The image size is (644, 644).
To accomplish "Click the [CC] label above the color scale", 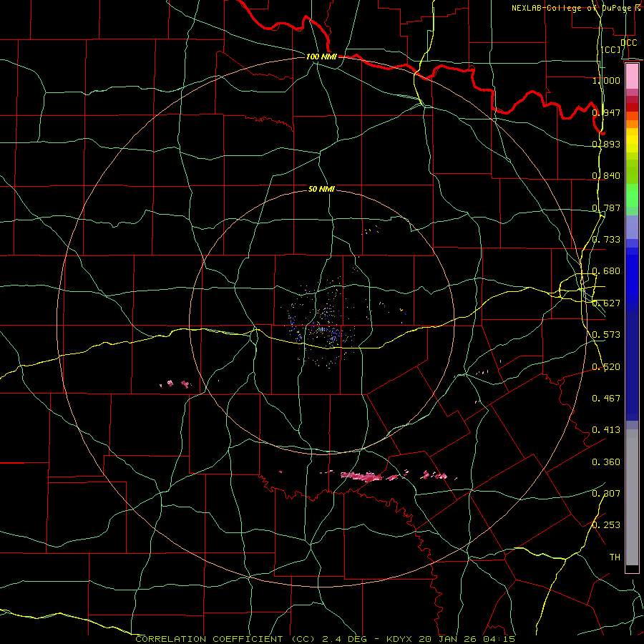I will [611, 49].
